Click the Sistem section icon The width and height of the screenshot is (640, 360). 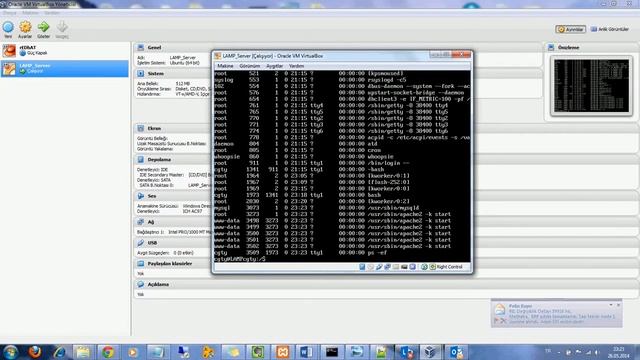pos(141,73)
